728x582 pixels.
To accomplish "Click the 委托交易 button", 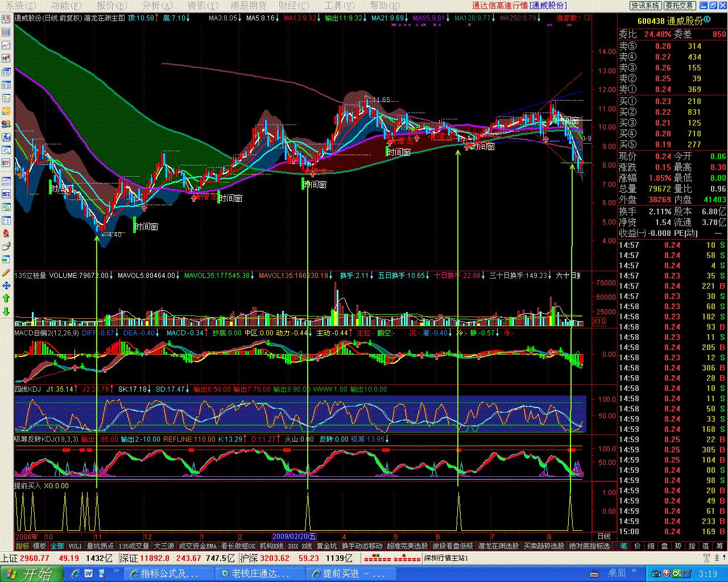I will pos(679,6).
